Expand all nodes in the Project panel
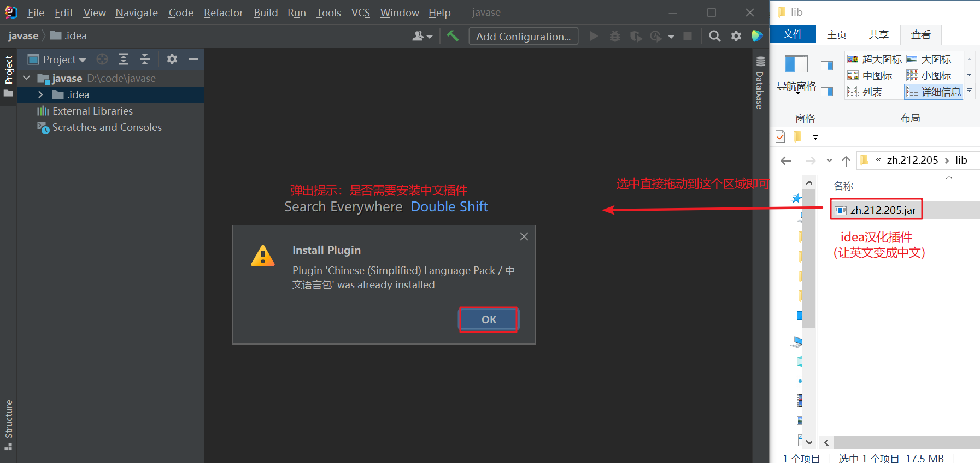 (x=124, y=59)
